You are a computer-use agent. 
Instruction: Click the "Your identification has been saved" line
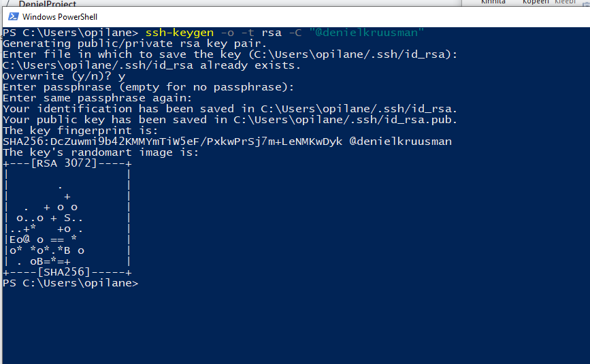coord(229,109)
